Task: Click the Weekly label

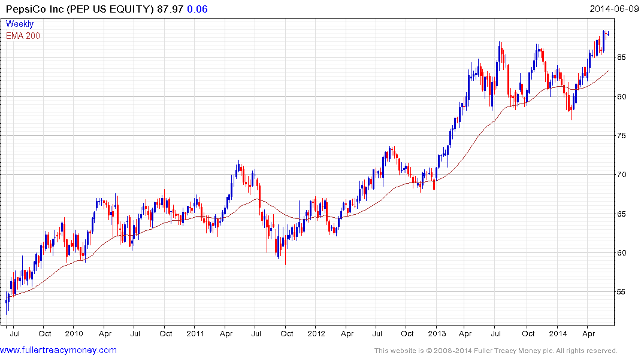Action: point(20,24)
